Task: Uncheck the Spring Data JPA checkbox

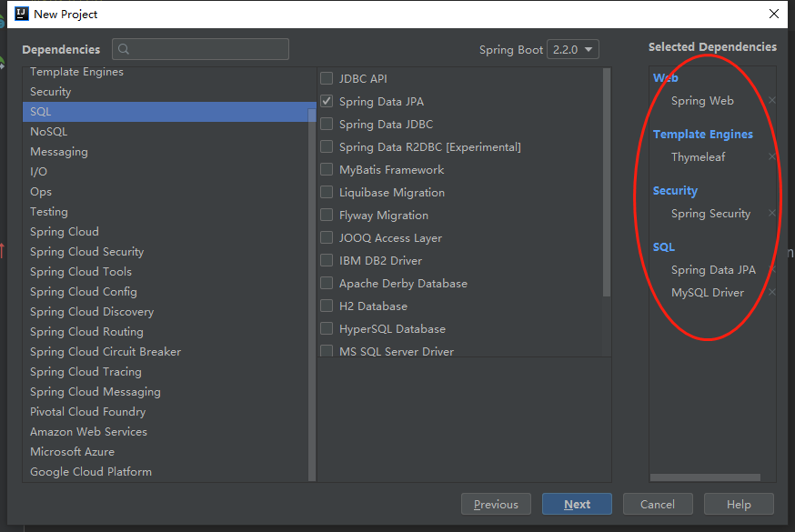Action: tap(326, 101)
